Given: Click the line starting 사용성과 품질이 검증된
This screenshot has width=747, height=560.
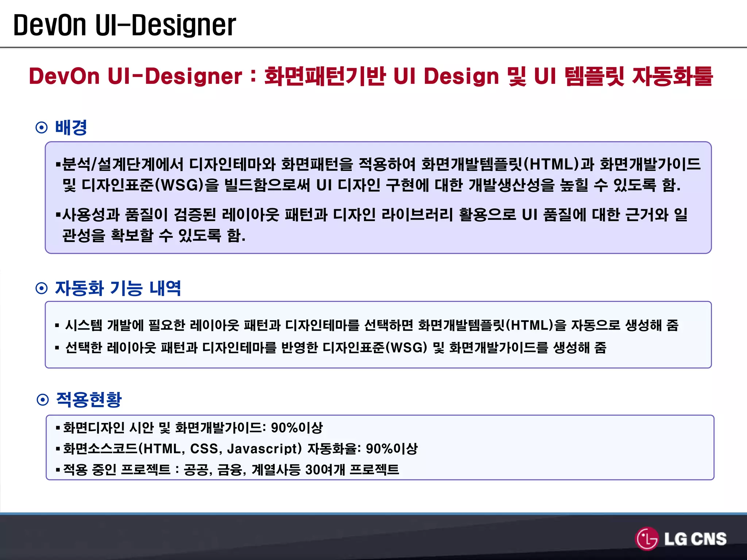Looking at the screenshot, I should pyautogui.click(x=372, y=214).
